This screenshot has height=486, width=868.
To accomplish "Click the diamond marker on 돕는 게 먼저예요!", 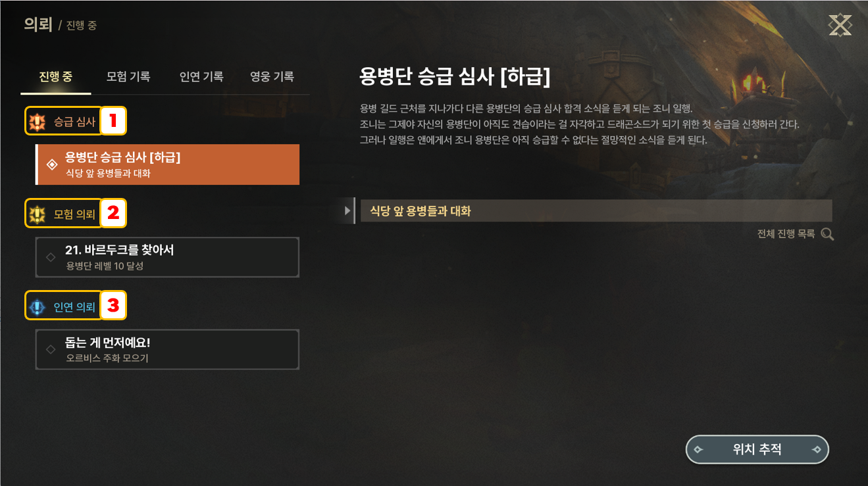I will coord(51,349).
